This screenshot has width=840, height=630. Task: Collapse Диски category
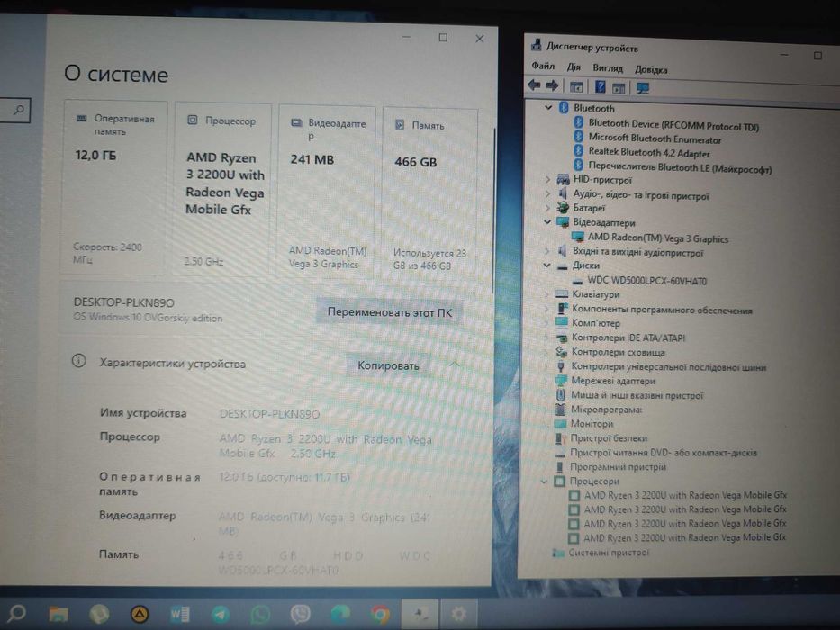pyautogui.click(x=546, y=265)
